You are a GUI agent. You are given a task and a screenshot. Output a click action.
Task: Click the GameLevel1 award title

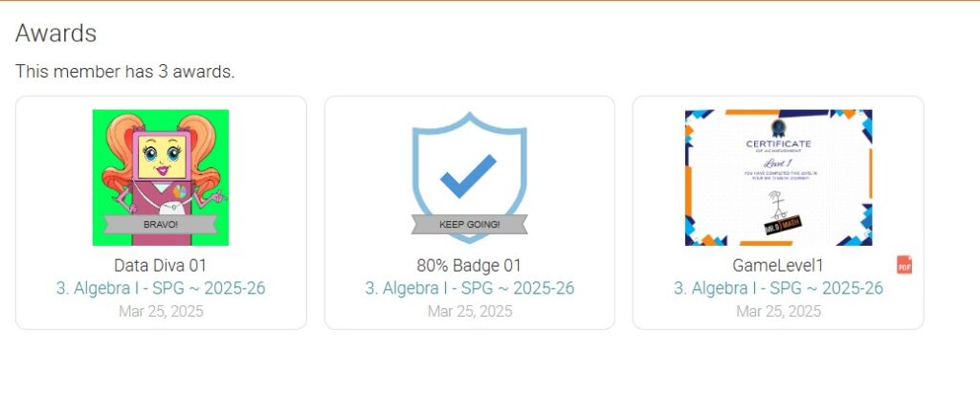pyautogui.click(x=778, y=265)
